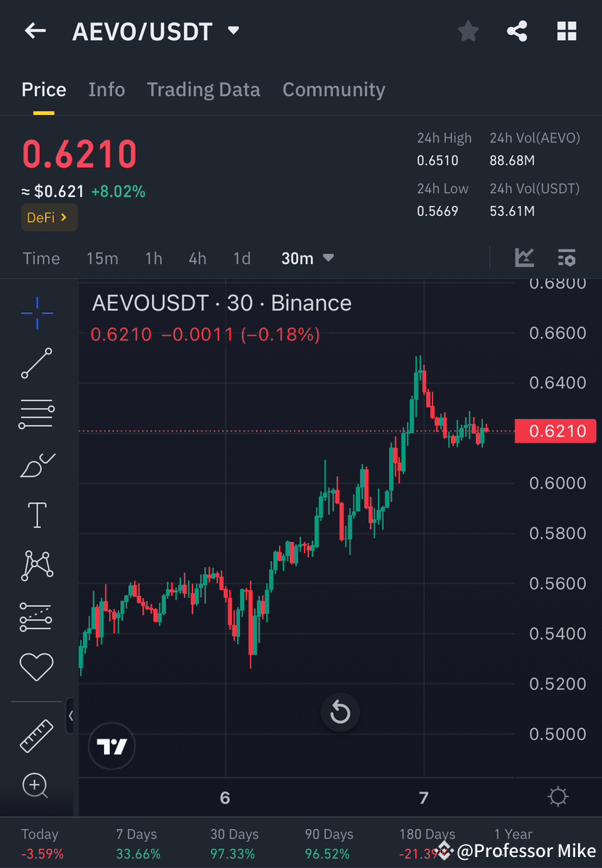Select the ruler measurement tool
The width and height of the screenshot is (602, 868).
tap(36, 735)
